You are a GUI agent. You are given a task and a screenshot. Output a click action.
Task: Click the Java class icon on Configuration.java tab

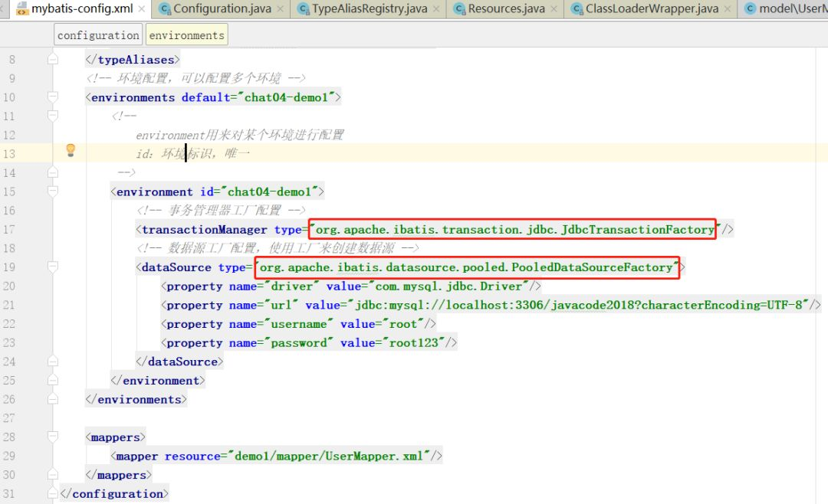[163, 9]
